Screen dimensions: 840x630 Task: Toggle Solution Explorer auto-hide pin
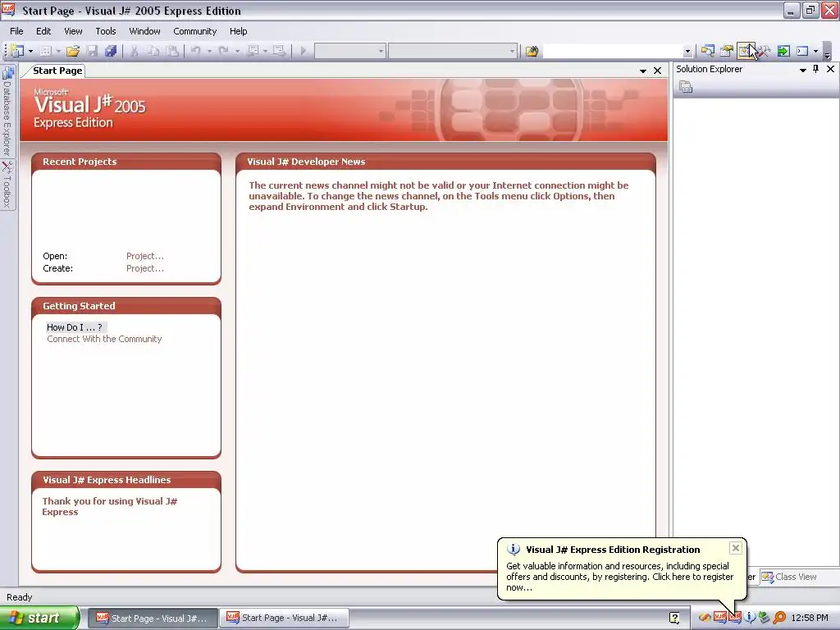[816, 69]
